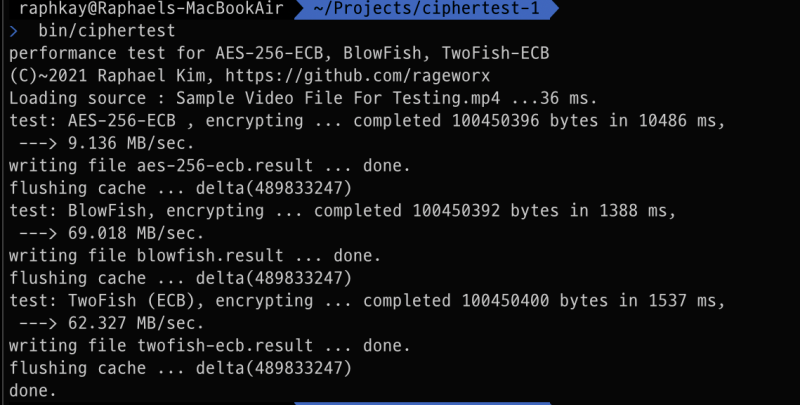Click the final done. line
The height and width of the screenshot is (405, 800).
33,391
